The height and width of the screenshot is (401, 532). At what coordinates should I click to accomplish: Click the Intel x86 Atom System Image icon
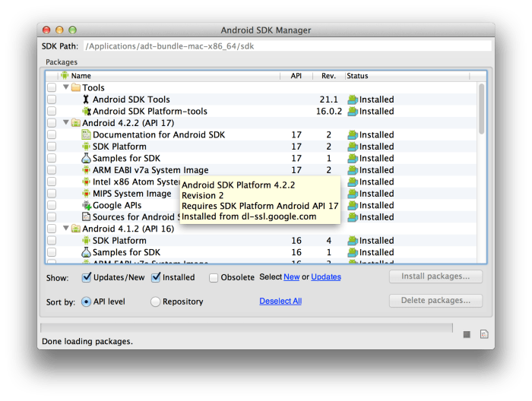pos(86,182)
